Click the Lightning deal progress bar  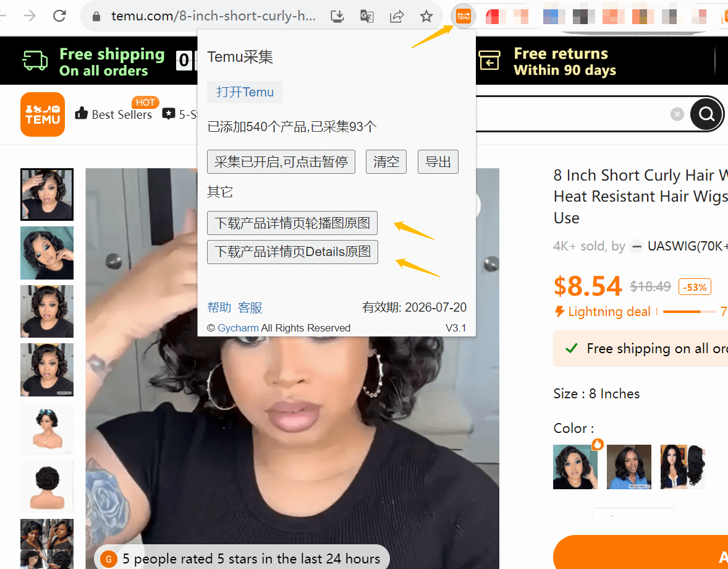(x=690, y=312)
